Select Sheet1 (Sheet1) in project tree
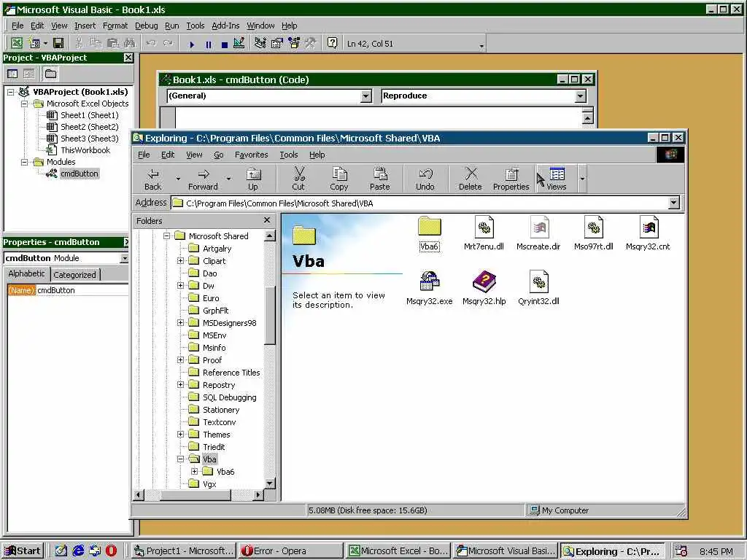This screenshot has width=747, height=560. (89, 115)
